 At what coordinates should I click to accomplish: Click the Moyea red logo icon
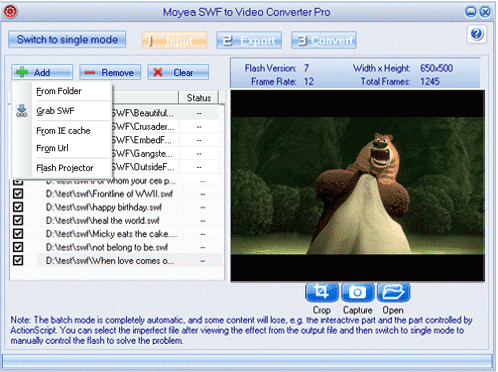click(10, 12)
